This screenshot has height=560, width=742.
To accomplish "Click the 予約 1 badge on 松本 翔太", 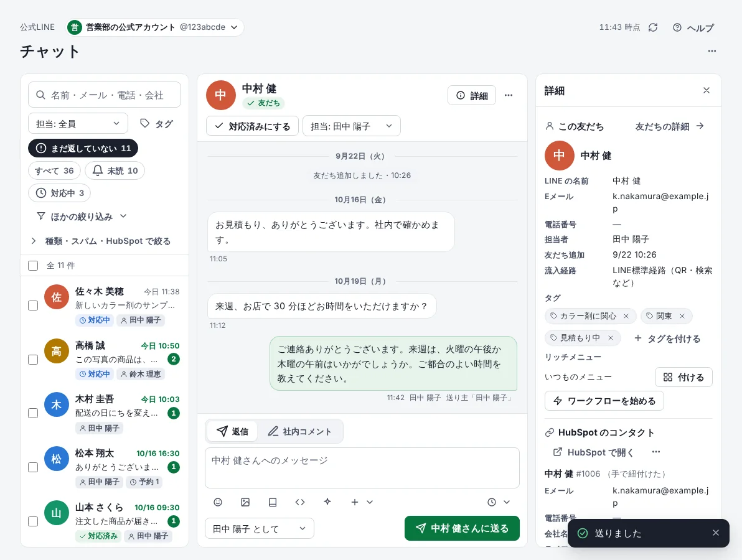I will coord(144,482).
